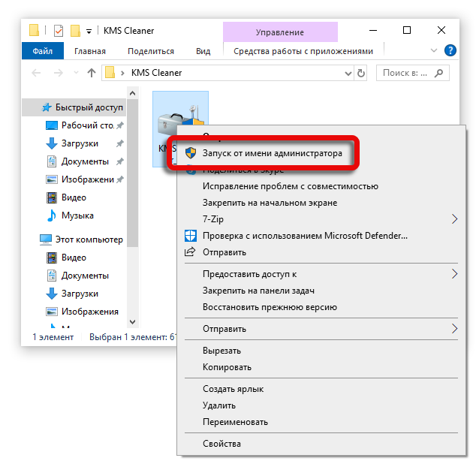Choose Копировать from context menu
The image size is (476, 464).
point(227,367)
